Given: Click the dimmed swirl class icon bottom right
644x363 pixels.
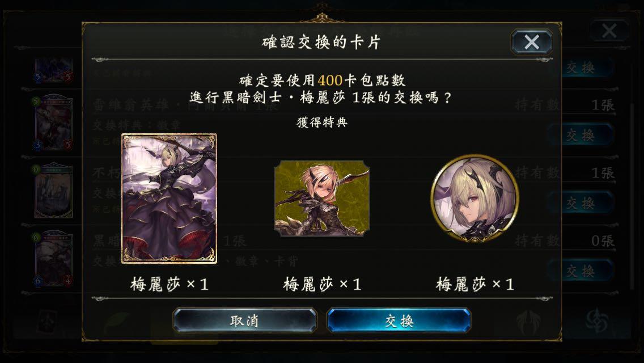Looking at the screenshot, I should 597,320.
